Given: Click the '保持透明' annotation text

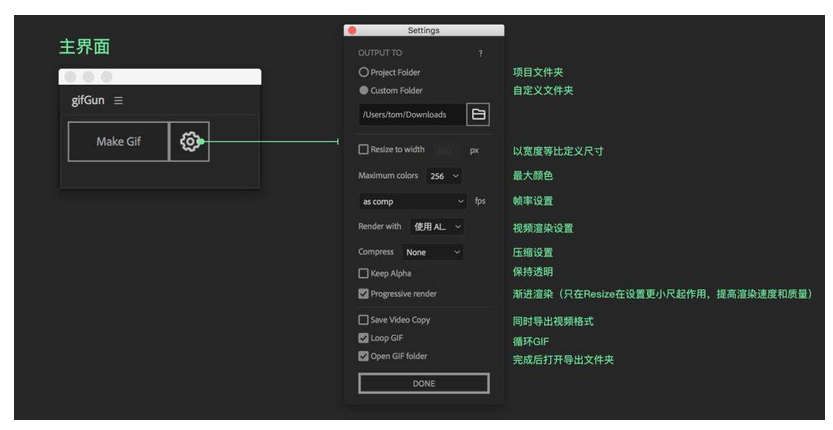Looking at the screenshot, I should point(533,272).
